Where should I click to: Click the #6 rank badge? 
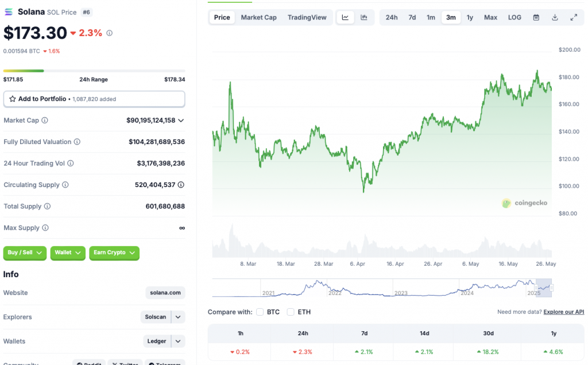(x=86, y=13)
